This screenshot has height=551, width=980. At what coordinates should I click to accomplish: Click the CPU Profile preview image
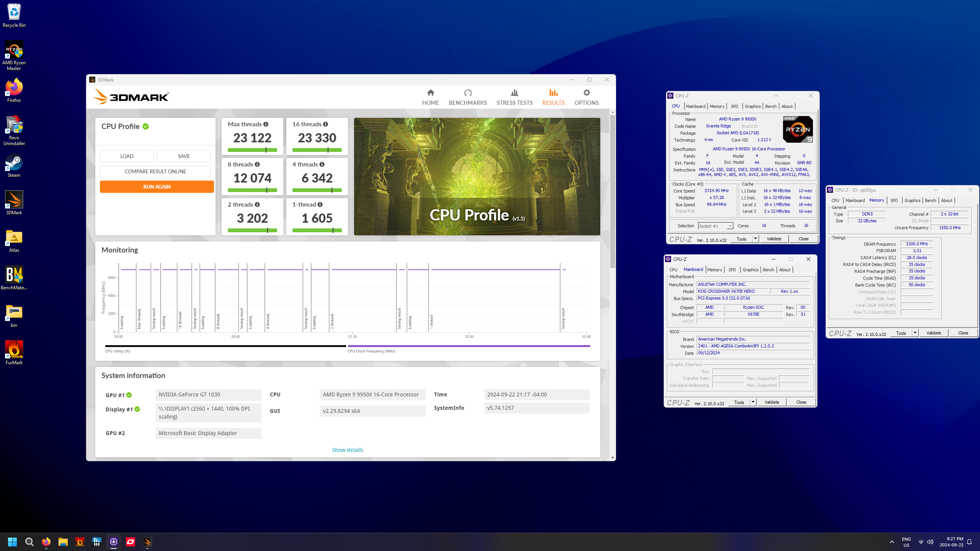point(477,176)
